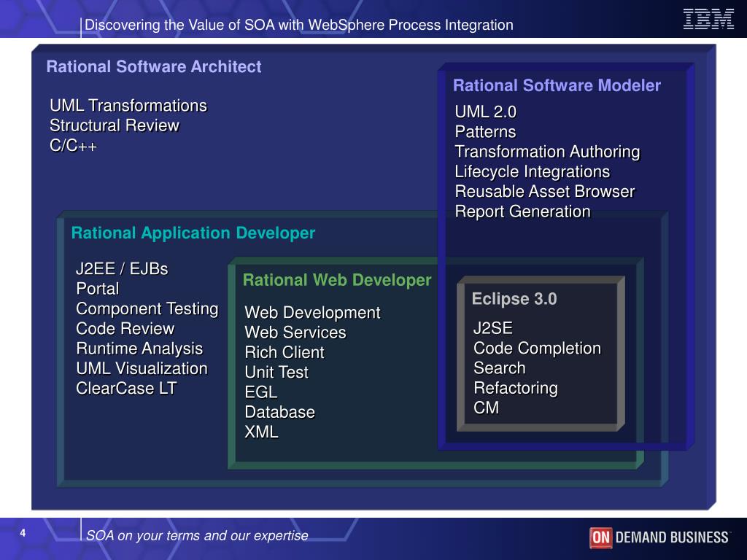The image size is (747, 560).
Task: Click 'Refactoring' in Eclipse box
Action: (516, 388)
